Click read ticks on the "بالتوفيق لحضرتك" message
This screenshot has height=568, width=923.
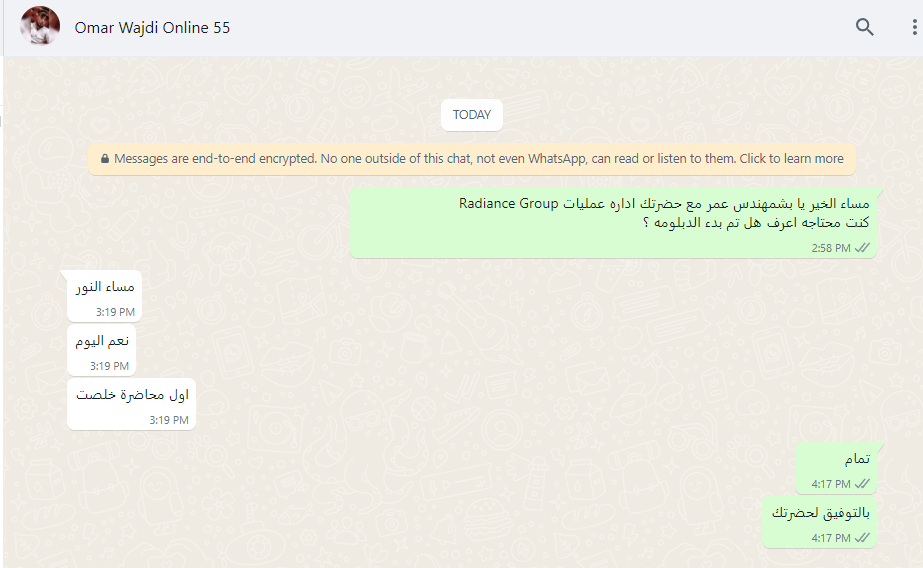(x=862, y=538)
